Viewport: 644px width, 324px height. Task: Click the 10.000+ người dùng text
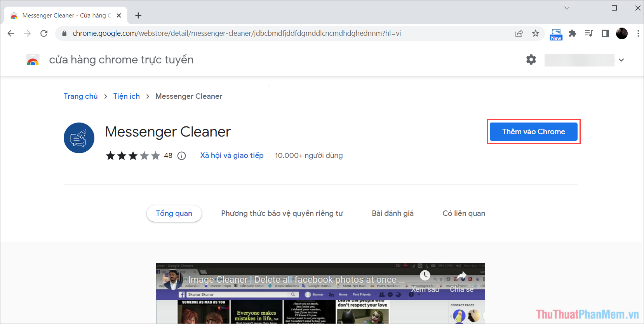309,155
